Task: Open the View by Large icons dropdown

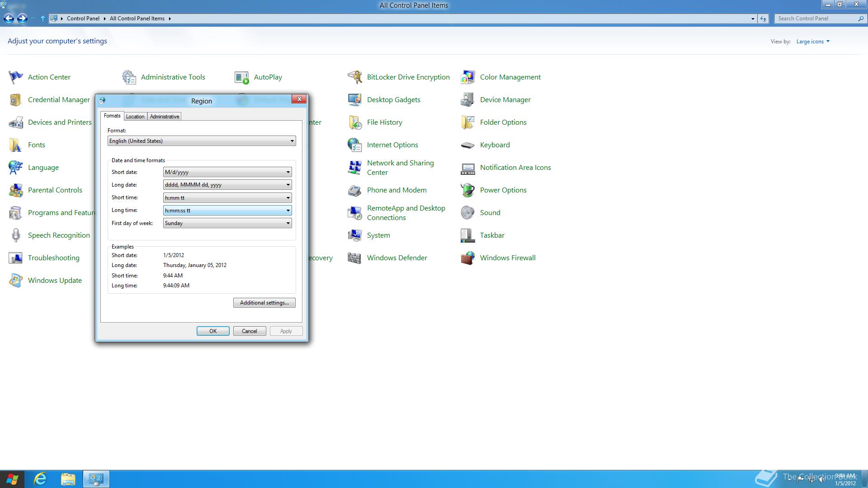Action: tap(813, 42)
